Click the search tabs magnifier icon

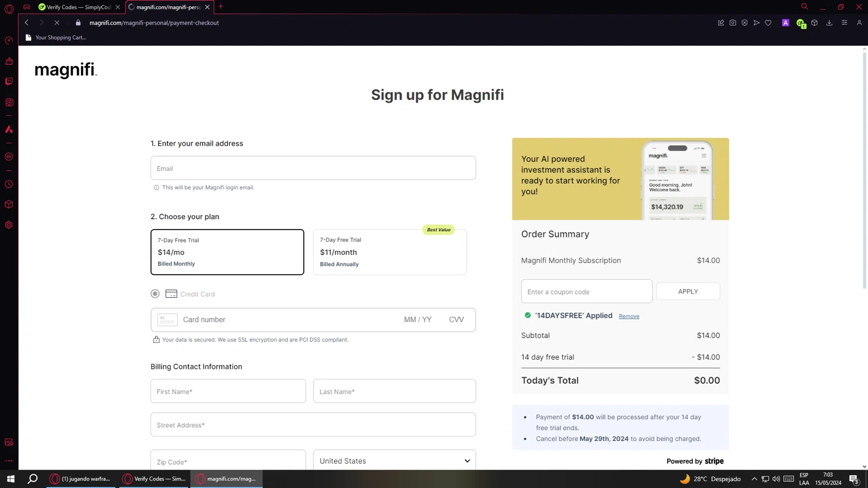coord(804,6)
